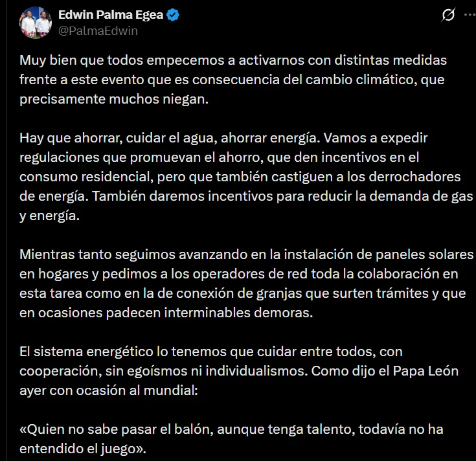The image size is (476, 461).
Task: Click the line mentioning 'interminables demoras'
Action: coord(166,313)
